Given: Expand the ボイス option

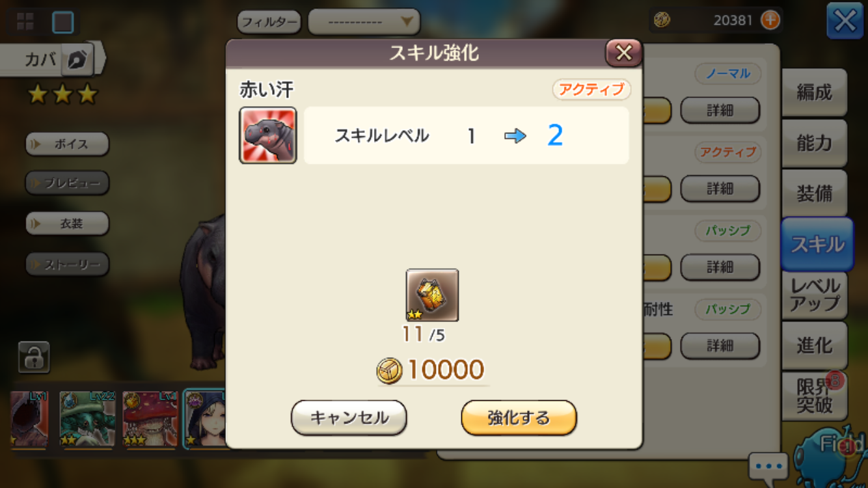Looking at the screenshot, I should pyautogui.click(x=67, y=144).
